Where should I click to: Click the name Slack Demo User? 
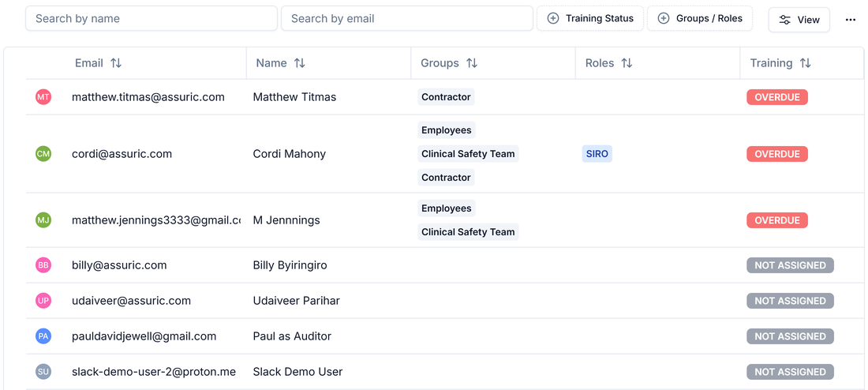point(297,372)
